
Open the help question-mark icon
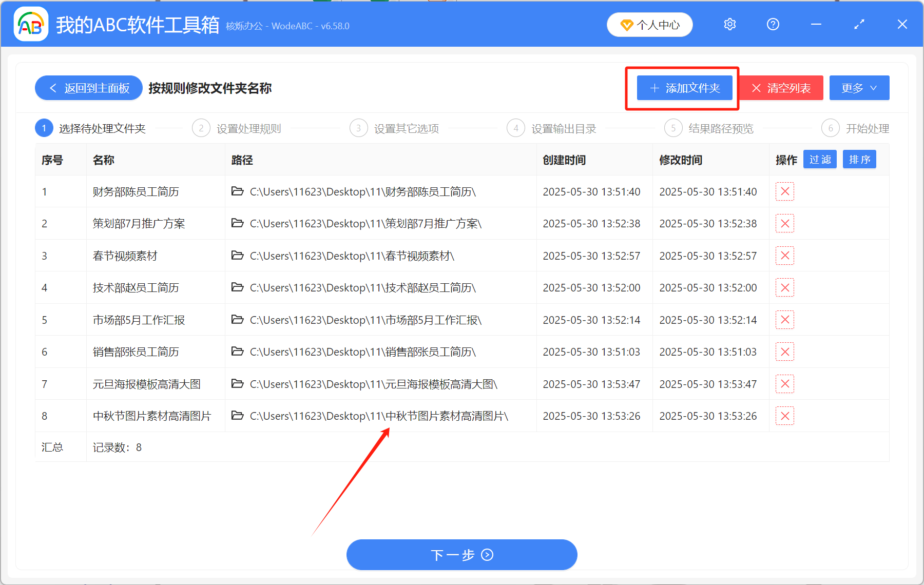click(x=773, y=24)
